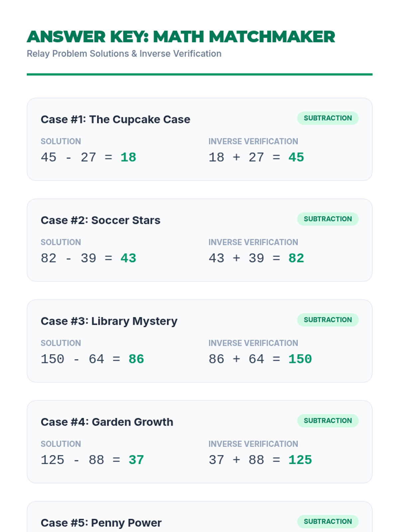Click the Subtraction badge on Case #5

328,521
